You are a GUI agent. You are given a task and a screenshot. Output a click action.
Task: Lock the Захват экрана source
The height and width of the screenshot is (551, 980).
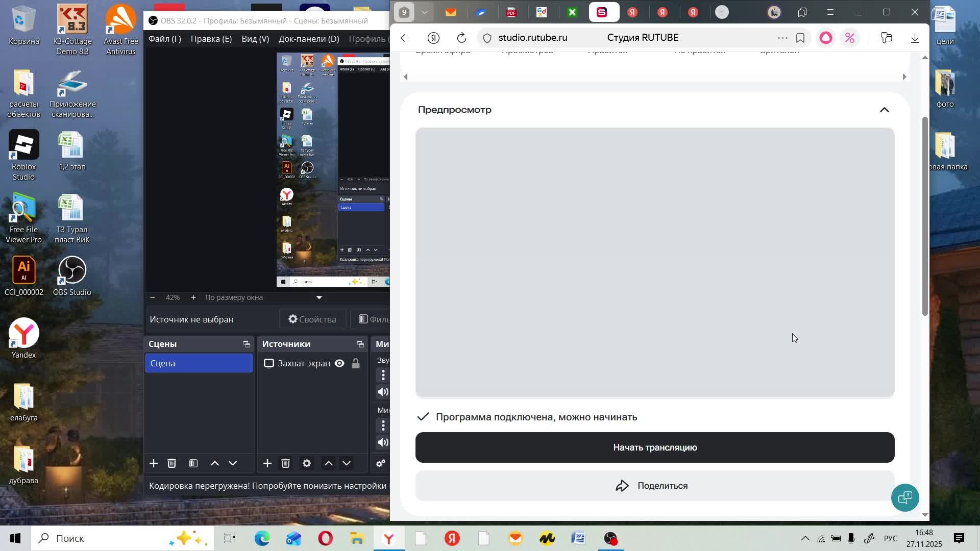356,363
